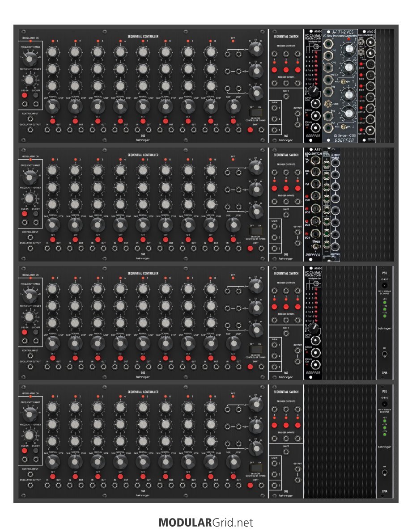412x532 pixels.
Task: Click step 5 row A knob on third-row sequencer
Action: pos(143,289)
